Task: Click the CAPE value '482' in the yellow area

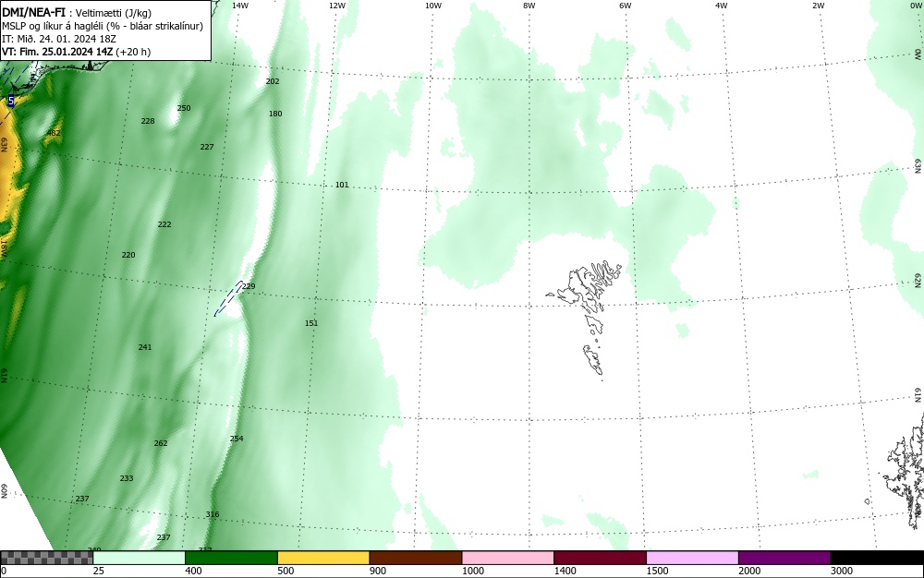Action: (53, 133)
